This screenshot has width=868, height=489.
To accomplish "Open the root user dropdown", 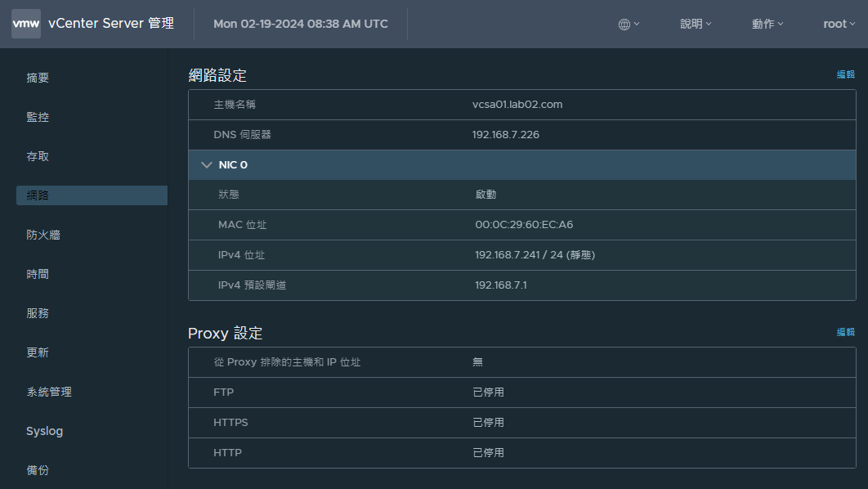I will 839,24.
